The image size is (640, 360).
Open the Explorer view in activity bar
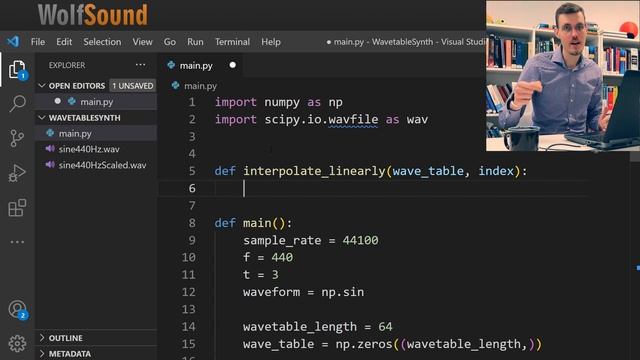17,69
